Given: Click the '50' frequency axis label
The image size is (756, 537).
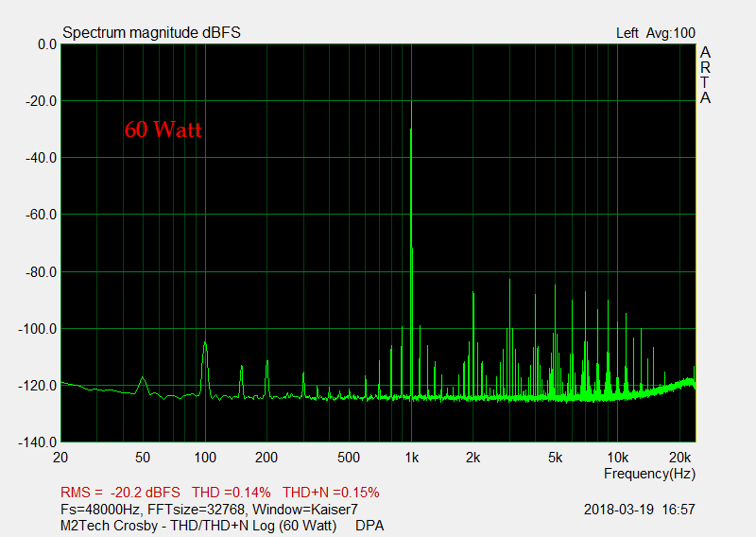Looking at the screenshot, I should pos(143,458).
